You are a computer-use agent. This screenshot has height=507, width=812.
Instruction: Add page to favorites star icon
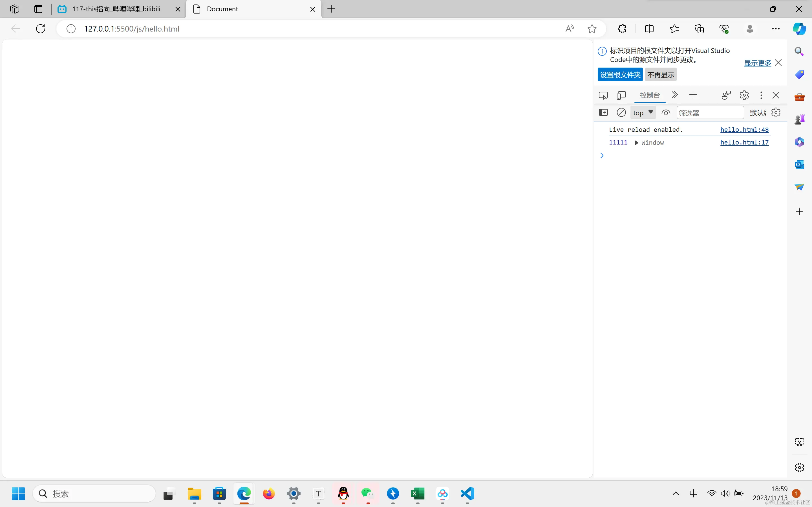tap(592, 29)
